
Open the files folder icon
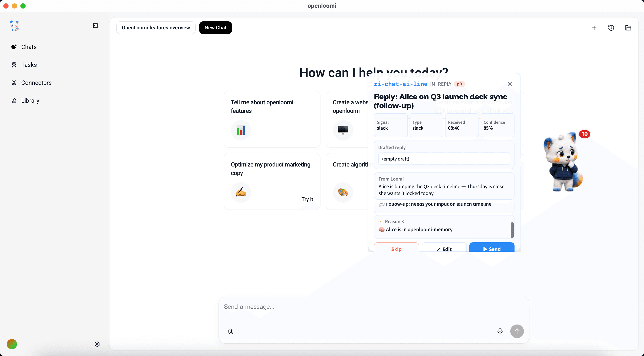[628, 28]
